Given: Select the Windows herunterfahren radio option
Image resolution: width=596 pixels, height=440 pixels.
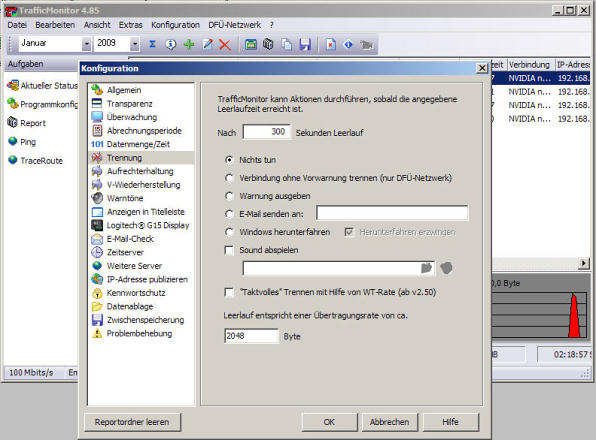Looking at the screenshot, I should pos(229,232).
